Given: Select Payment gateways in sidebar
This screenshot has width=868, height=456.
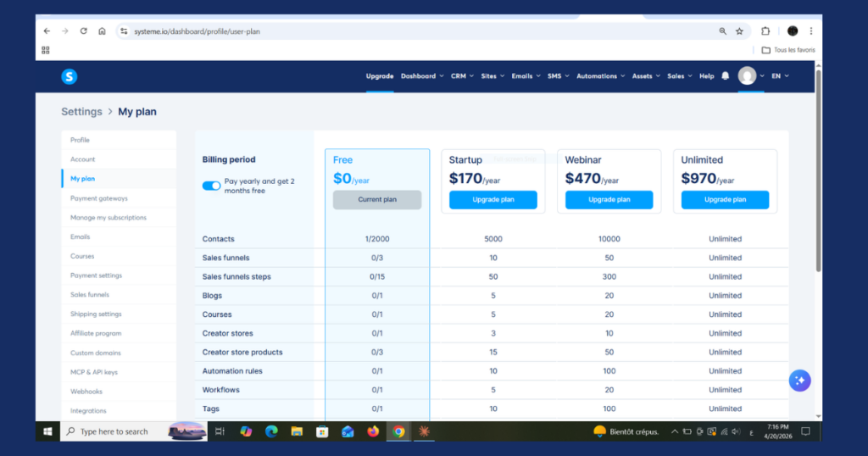Looking at the screenshot, I should click(119, 198).
